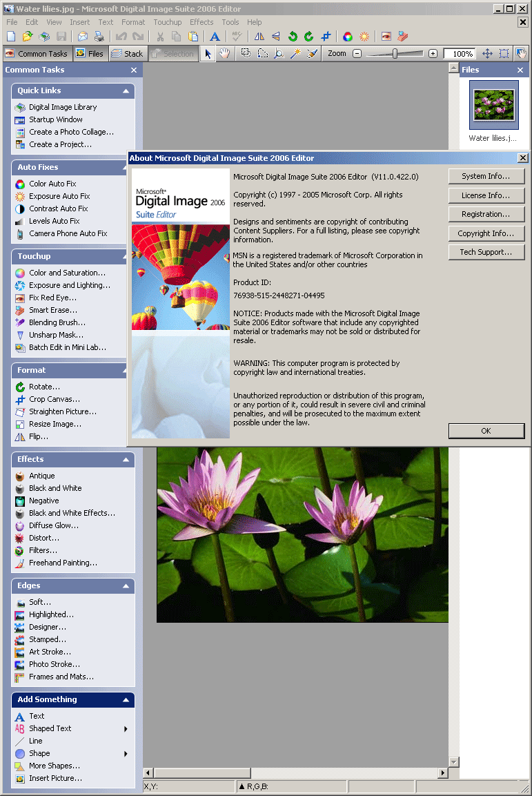Open the Touchup menu
532x796 pixels.
tap(168, 22)
